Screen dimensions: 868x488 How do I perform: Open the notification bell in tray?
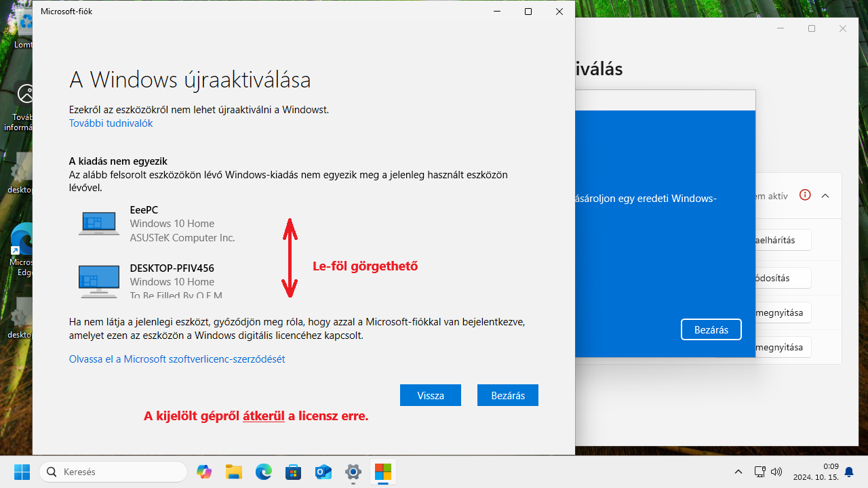[x=849, y=472]
